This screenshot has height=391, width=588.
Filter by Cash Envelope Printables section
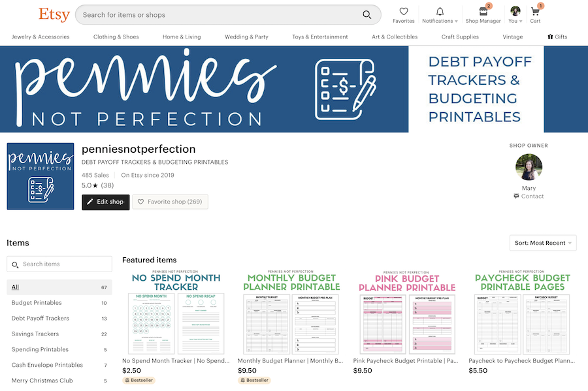click(x=59, y=365)
